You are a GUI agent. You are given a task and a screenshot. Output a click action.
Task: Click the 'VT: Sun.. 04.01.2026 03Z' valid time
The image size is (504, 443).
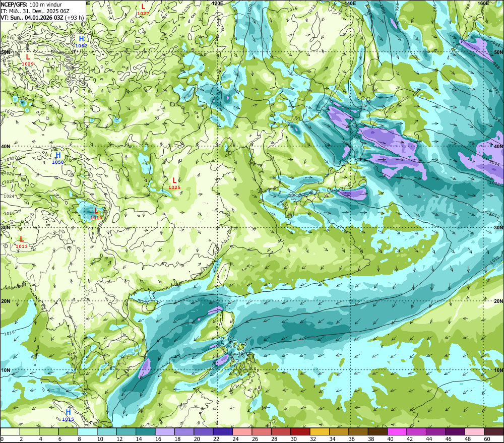[32, 18]
